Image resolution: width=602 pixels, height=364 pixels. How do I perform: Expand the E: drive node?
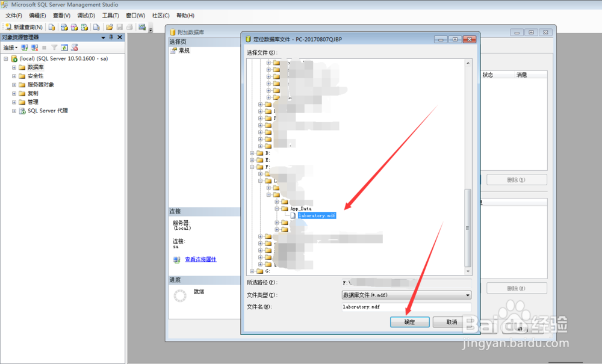(252, 160)
